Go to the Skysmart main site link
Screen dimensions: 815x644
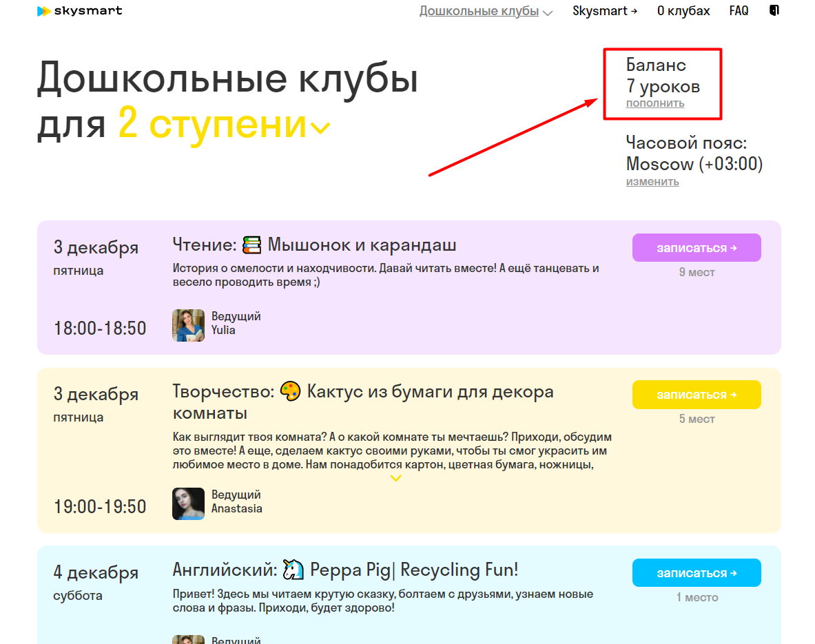click(605, 11)
